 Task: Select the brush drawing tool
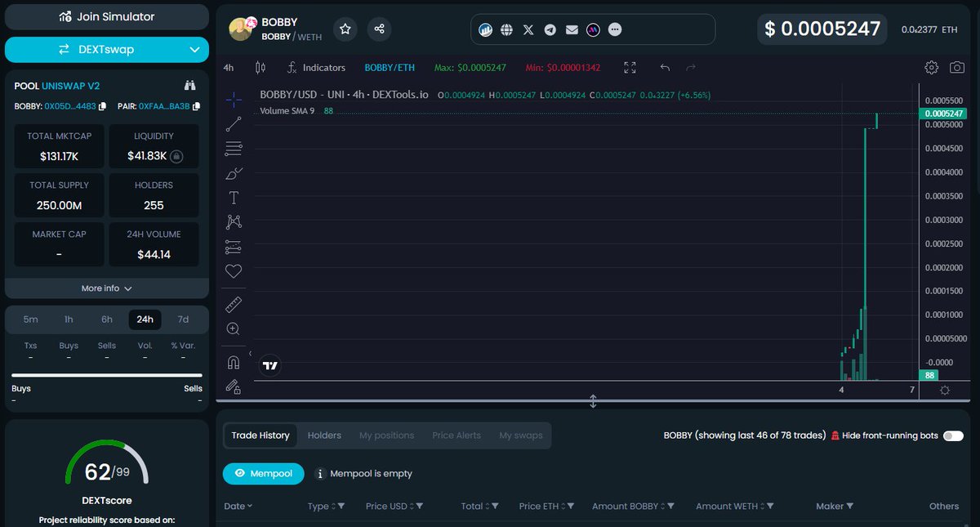click(x=234, y=173)
